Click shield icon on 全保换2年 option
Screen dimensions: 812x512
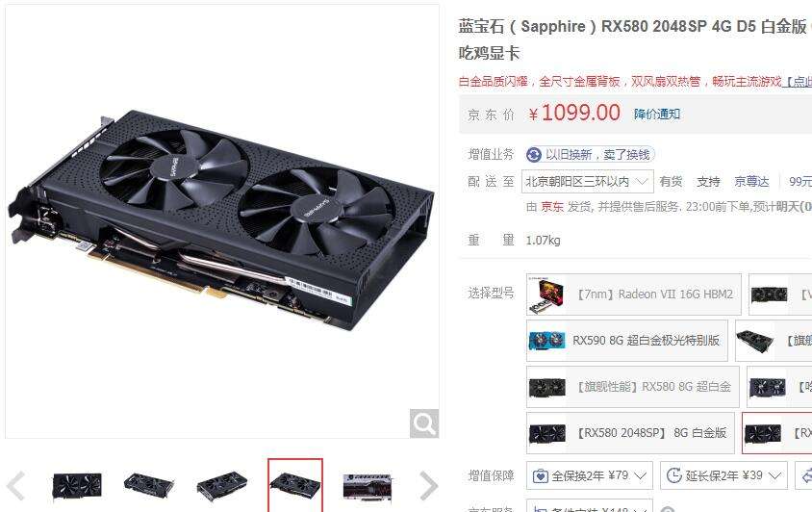[x=540, y=475]
